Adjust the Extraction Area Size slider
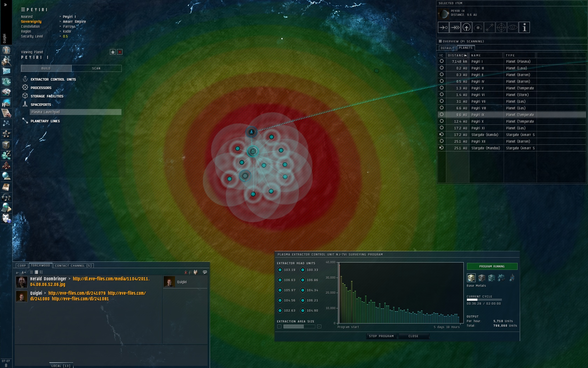The height and width of the screenshot is (368, 588). click(299, 327)
